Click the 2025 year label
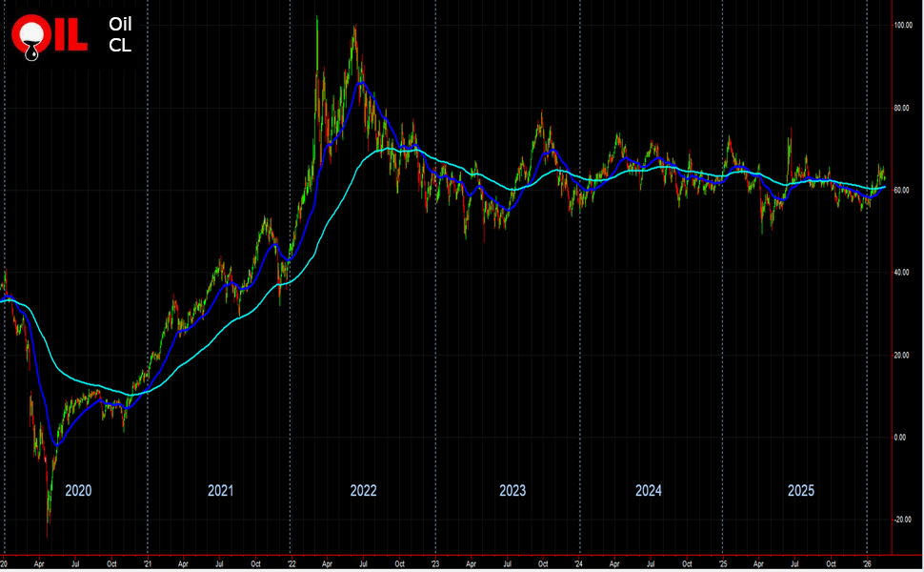924x572 pixels. (x=801, y=491)
